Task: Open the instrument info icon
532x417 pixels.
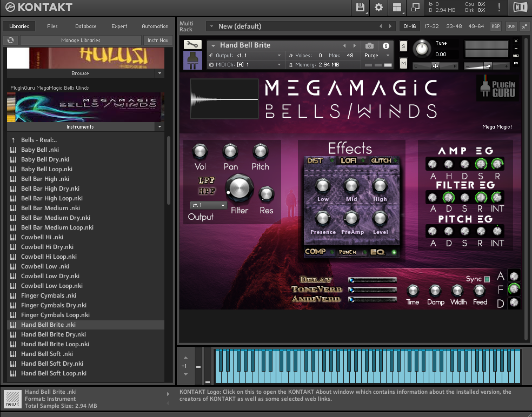Action: (x=386, y=46)
